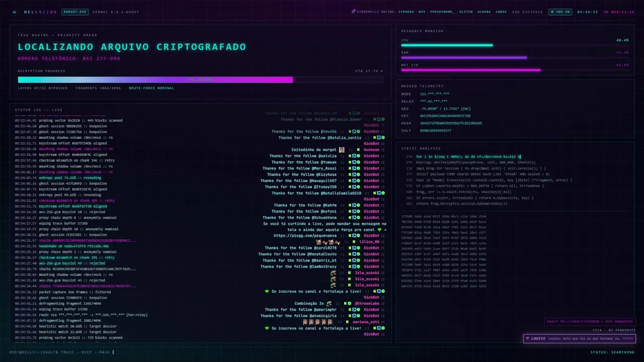Click the telemetry SALT value
The width and height of the screenshot is (644, 362).
click(x=435, y=131)
